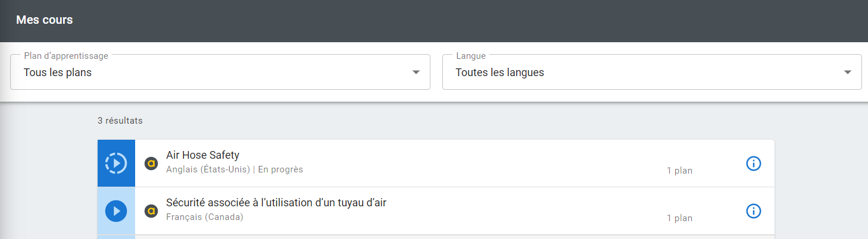Click '1 plan' on Air Hose Safety row
868x239 pixels.
(679, 171)
